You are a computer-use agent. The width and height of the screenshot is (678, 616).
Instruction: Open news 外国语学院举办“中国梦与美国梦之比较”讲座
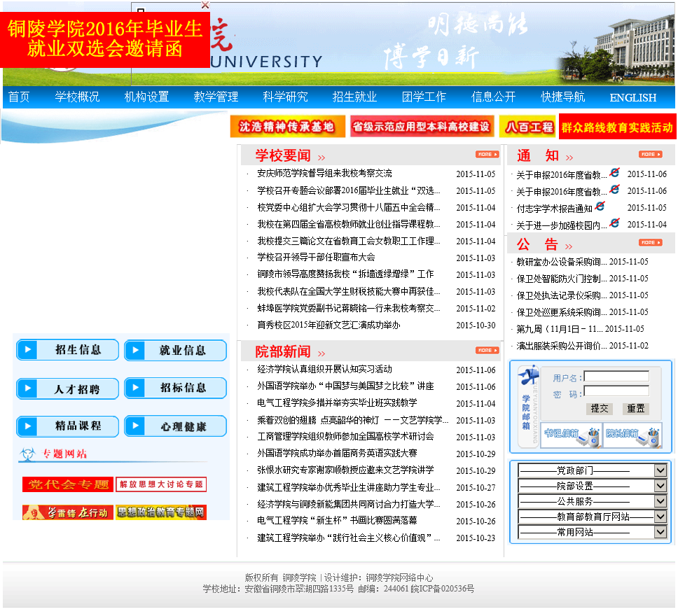click(x=345, y=386)
